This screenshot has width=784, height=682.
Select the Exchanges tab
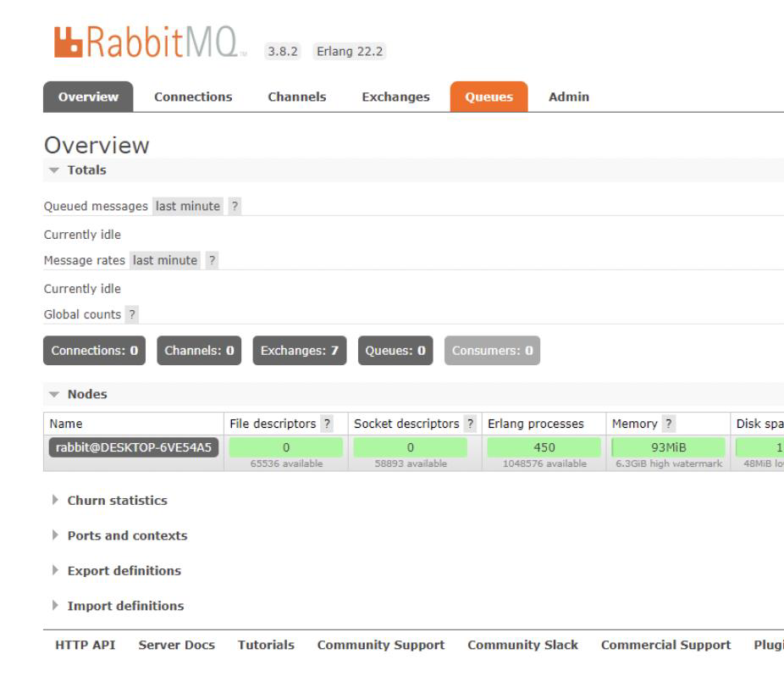(397, 97)
